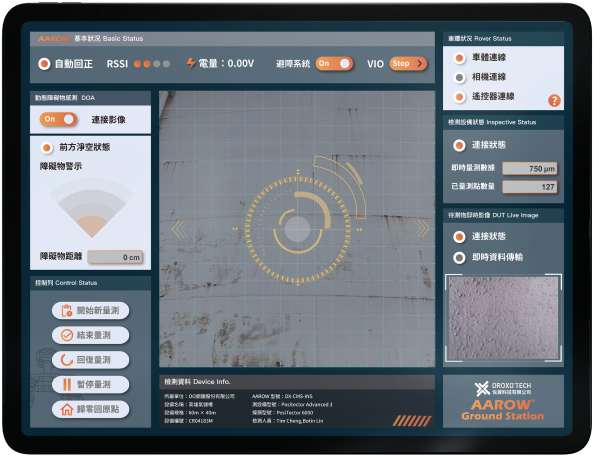Viewport: 593px width, 456px height.
Task: Return to origin with 歸零回原點 button
Action: tap(90, 409)
